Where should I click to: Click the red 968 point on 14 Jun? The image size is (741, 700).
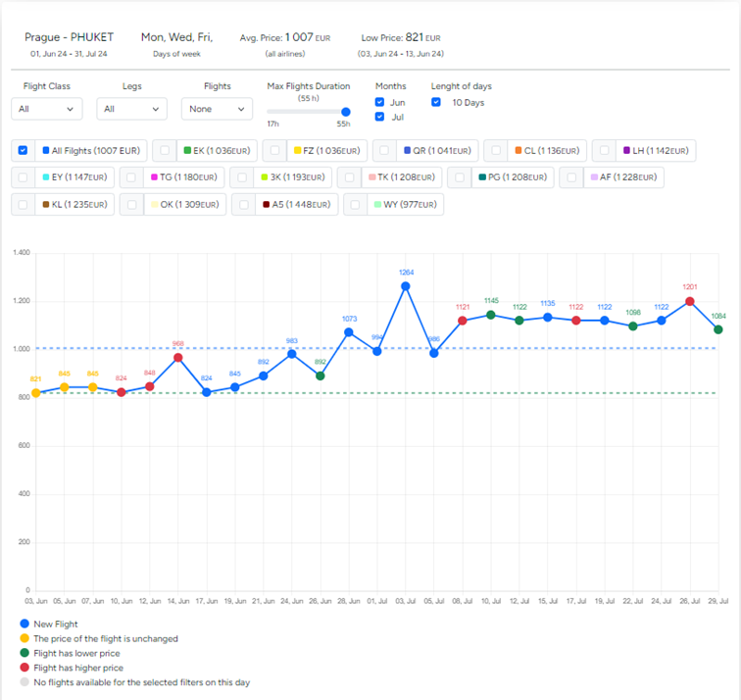(177, 358)
